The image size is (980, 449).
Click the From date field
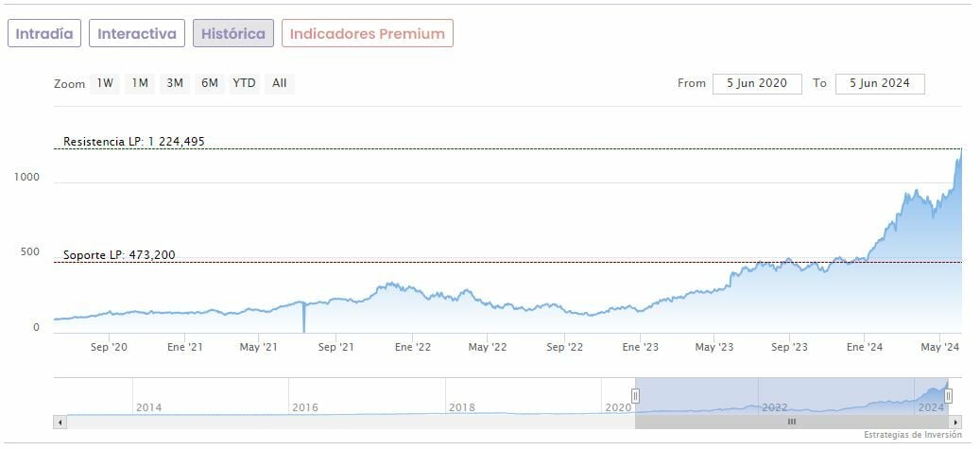click(x=757, y=83)
